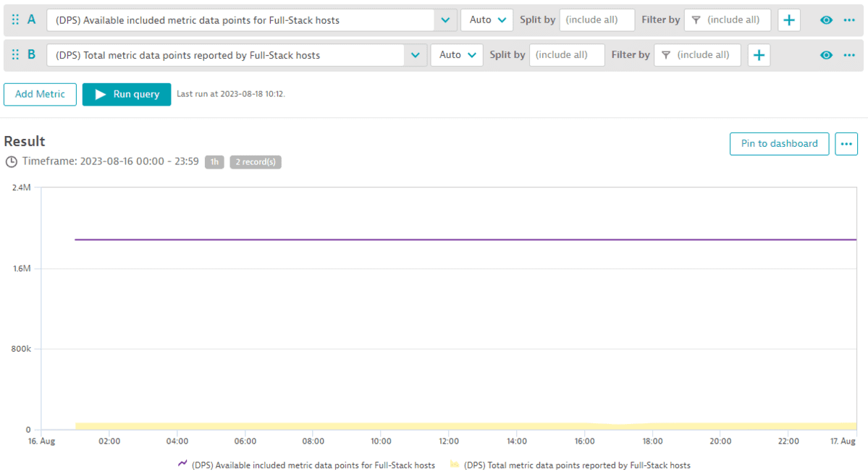This screenshot has height=474, width=868.
Task: Click the drag handle for query B
Action: [14, 54]
